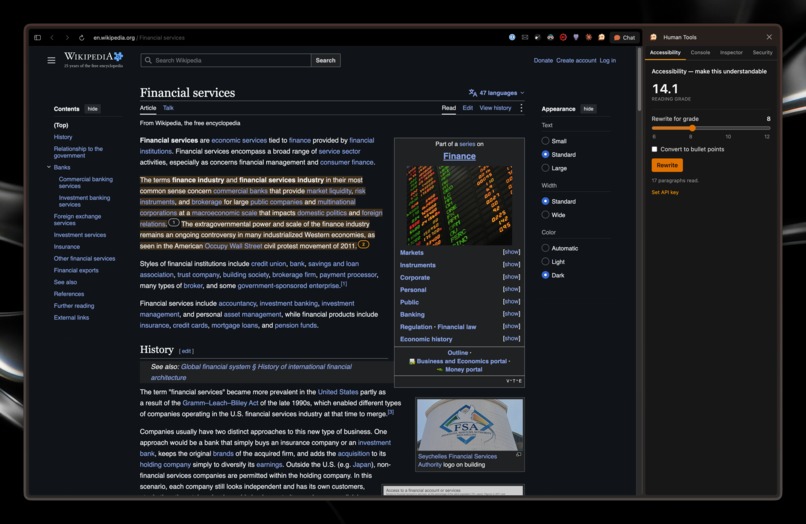The height and width of the screenshot is (524, 806).
Task: Click the orange gear-shaped extension icon
Action: [x=589, y=37]
